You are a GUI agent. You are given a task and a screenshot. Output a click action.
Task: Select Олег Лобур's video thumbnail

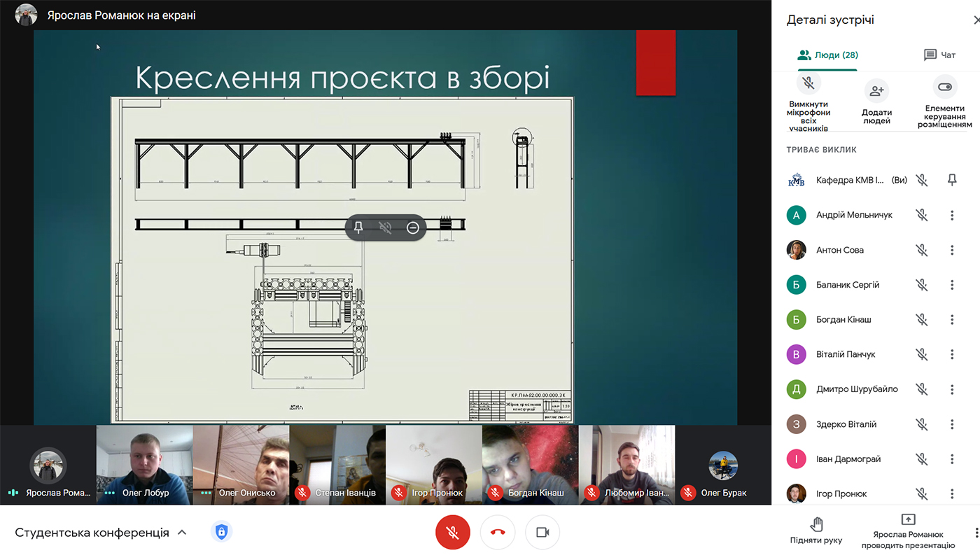coord(144,465)
